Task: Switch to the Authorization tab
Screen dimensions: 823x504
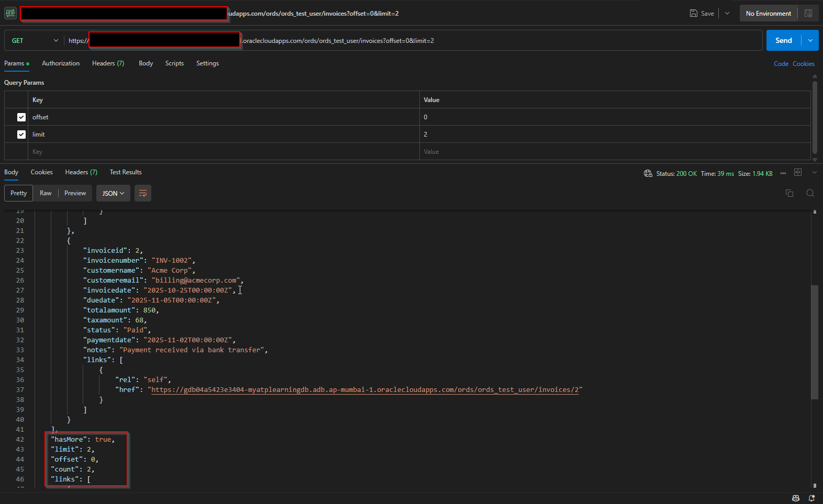Action: [61, 63]
